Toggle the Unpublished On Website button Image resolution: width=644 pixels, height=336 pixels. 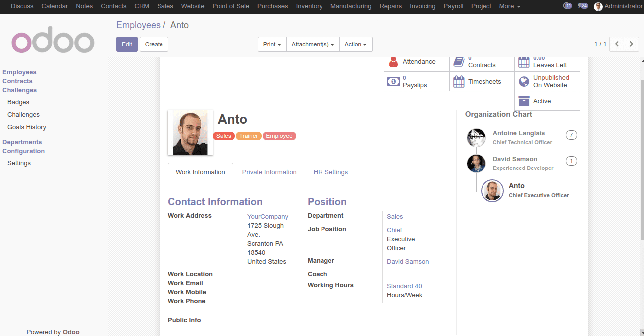tap(547, 81)
